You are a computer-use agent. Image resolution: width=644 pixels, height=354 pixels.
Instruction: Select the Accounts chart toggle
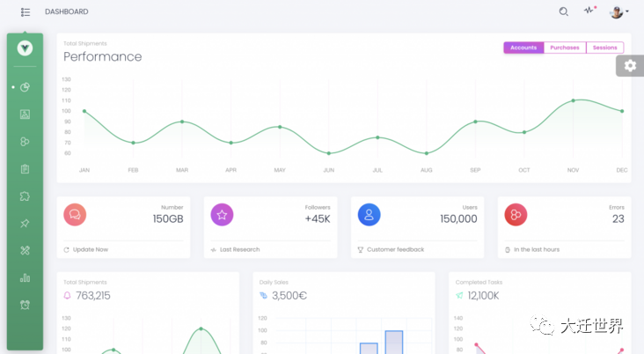(x=523, y=48)
